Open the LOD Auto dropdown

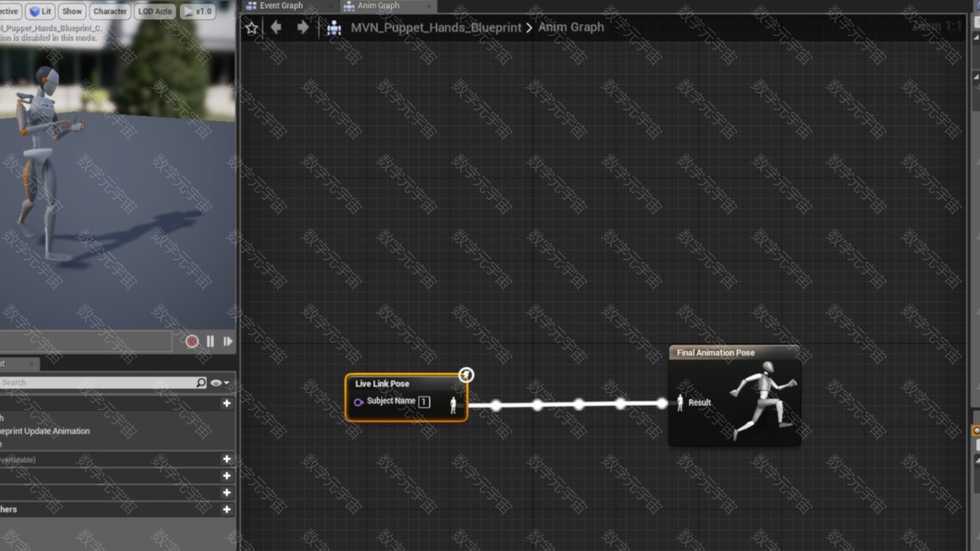[x=155, y=11]
